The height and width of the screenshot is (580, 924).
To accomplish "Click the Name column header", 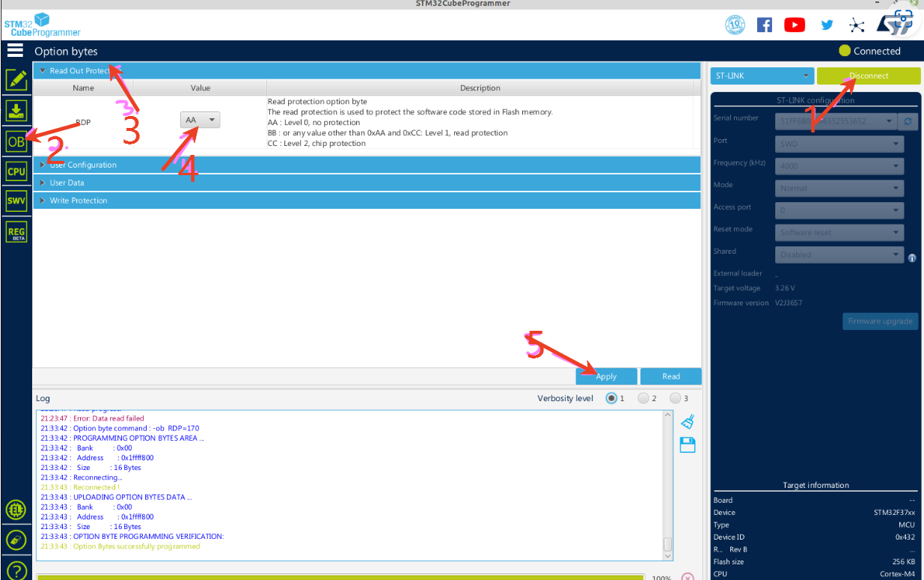I will click(x=84, y=88).
